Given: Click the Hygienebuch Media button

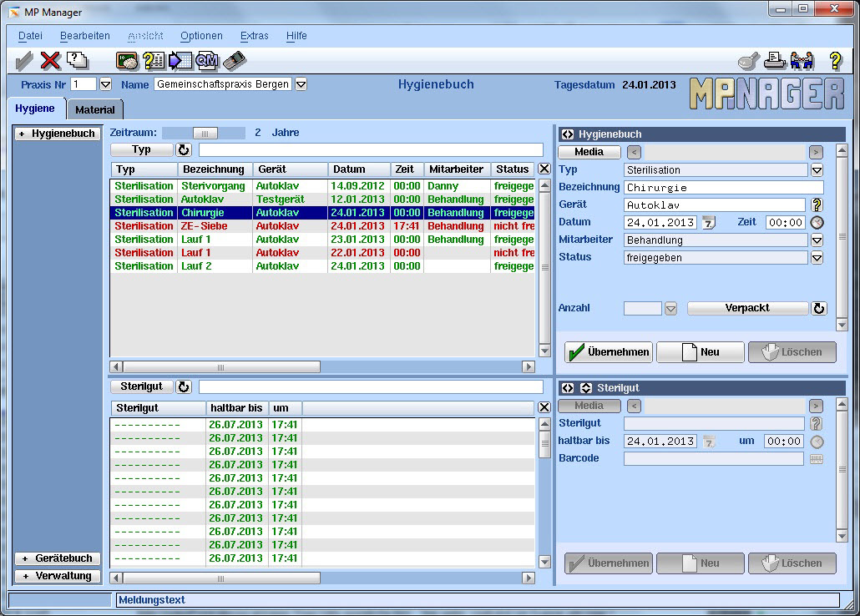Looking at the screenshot, I should tap(589, 152).
